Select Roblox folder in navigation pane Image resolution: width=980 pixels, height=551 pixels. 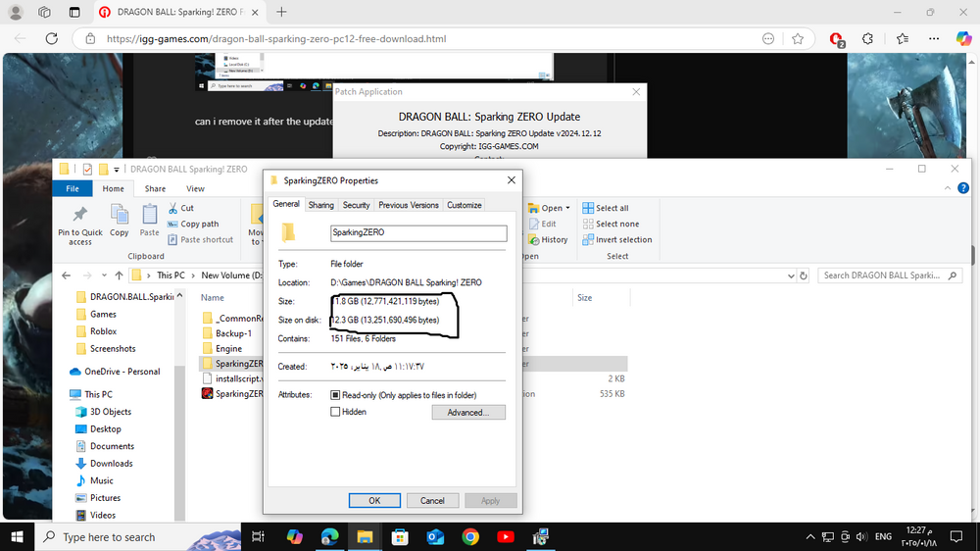[x=103, y=331]
